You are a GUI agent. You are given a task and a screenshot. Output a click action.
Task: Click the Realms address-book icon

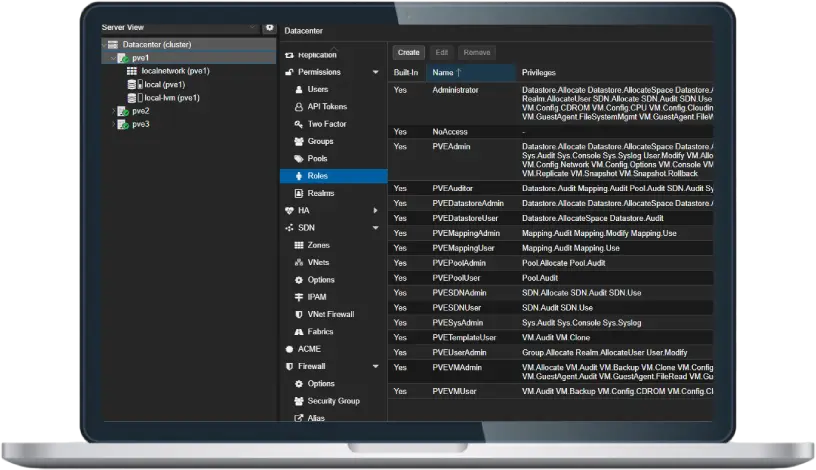[299, 193]
